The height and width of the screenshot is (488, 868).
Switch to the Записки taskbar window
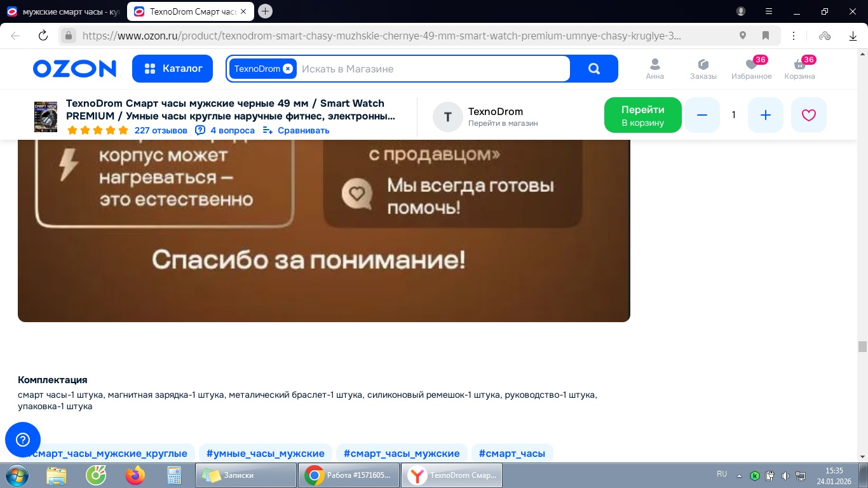click(247, 475)
